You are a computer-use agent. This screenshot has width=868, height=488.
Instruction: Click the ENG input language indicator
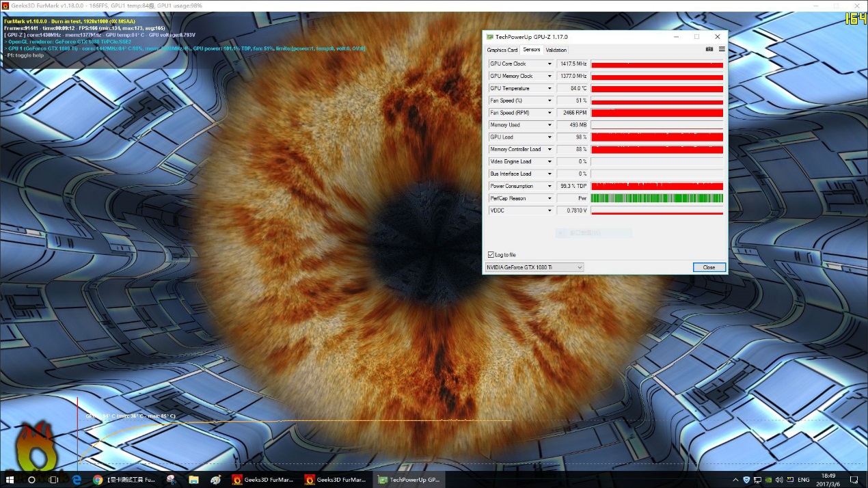pos(804,480)
